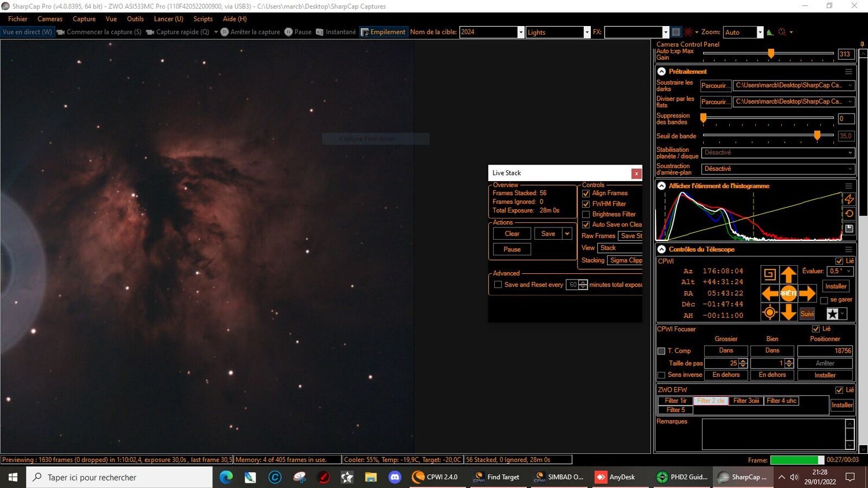Collapse the Prétraitement section
This screenshot has width=868, height=488.
coord(661,72)
